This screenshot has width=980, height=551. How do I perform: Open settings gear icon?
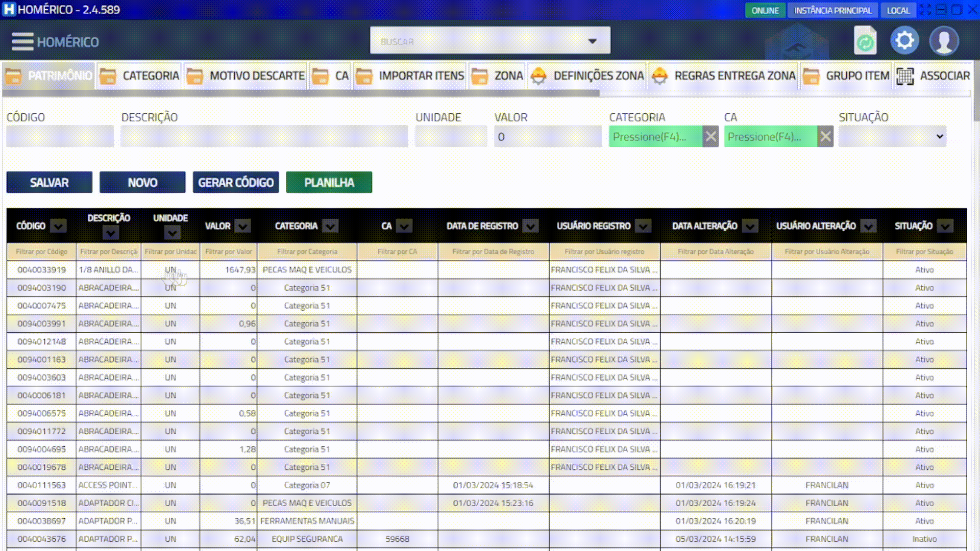[x=904, y=40]
